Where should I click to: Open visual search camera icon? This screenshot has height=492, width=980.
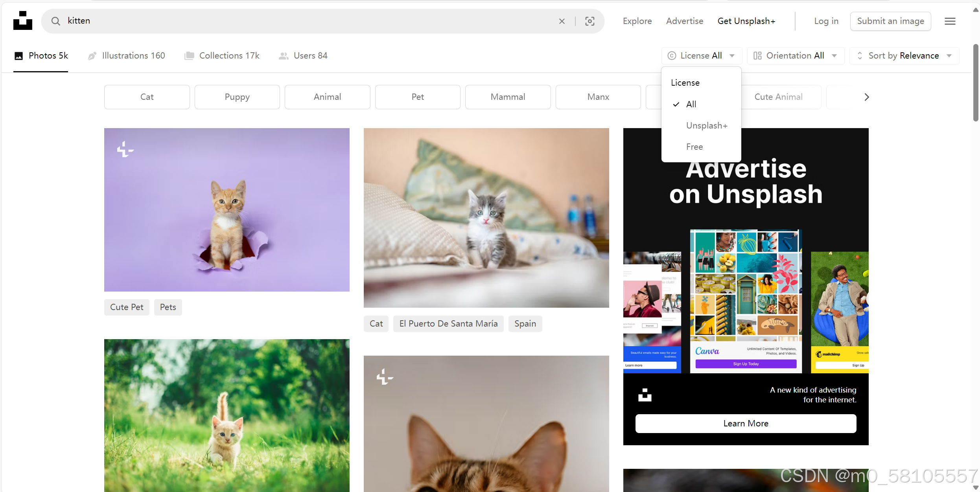pyautogui.click(x=589, y=21)
